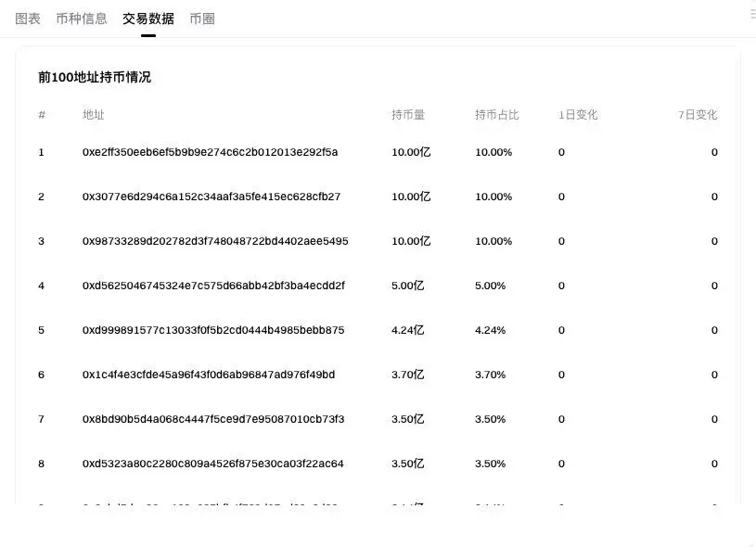Click 3.50% share in row 7
This screenshot has width=756, height=547.
tap(491, 419)
